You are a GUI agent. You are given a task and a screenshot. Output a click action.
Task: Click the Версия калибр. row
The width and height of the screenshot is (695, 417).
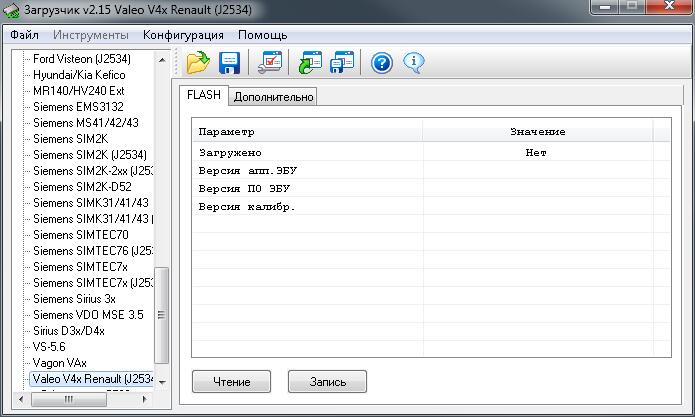click(431, 207)
